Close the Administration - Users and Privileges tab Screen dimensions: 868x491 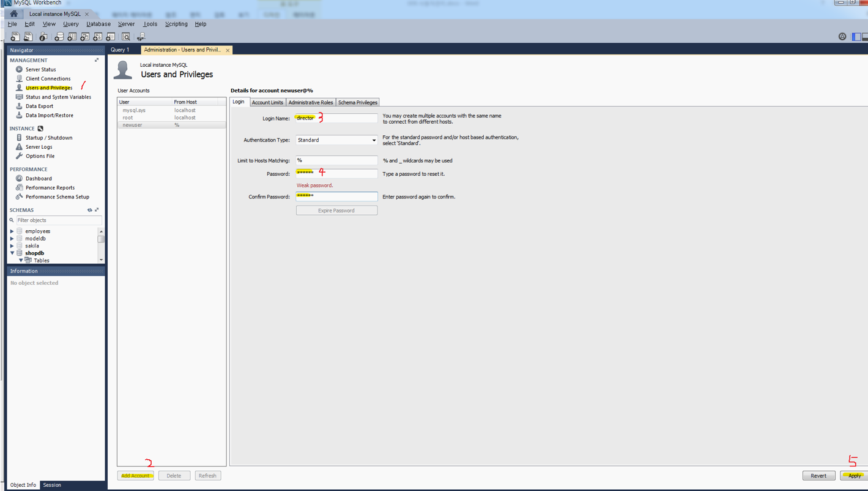228,50
